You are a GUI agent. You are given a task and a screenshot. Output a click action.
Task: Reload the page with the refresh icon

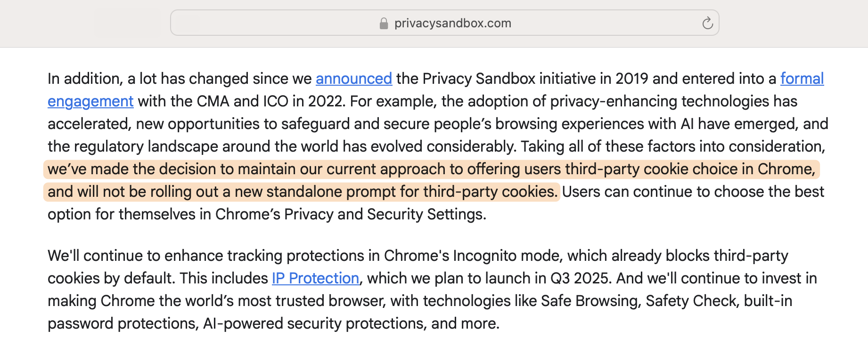(707, 23)
